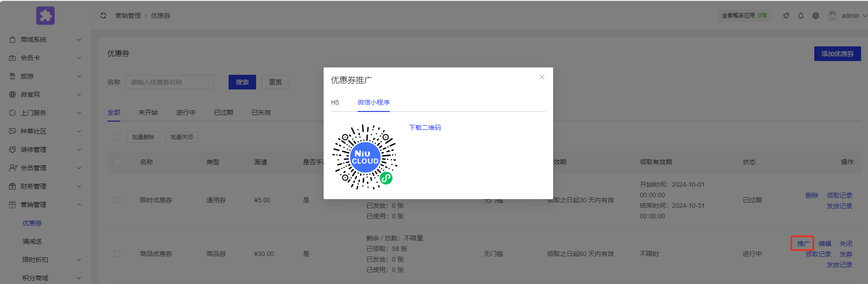The height and width of the screenshot is (284, 868).
Task: Expand the 微官网 menu chevron
Action: [x=79, y=95]
